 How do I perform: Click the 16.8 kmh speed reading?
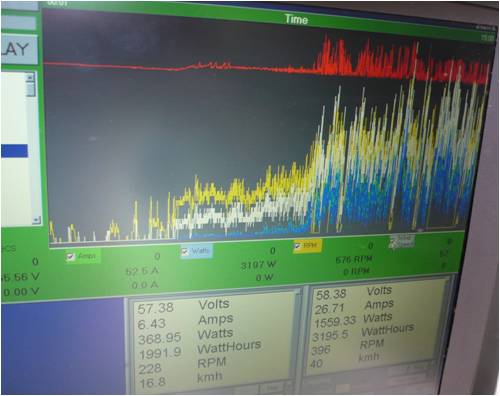[x=152, y=383]
